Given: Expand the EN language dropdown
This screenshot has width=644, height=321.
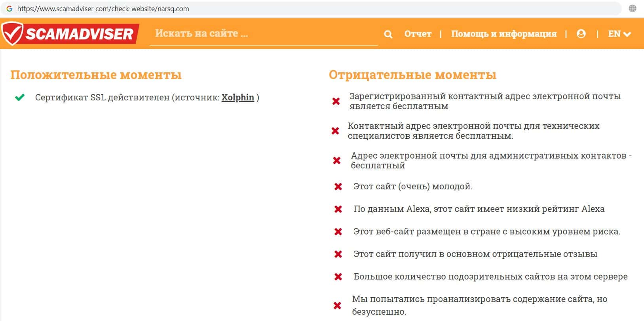Looking at the screenshot, I should (619, 34).
